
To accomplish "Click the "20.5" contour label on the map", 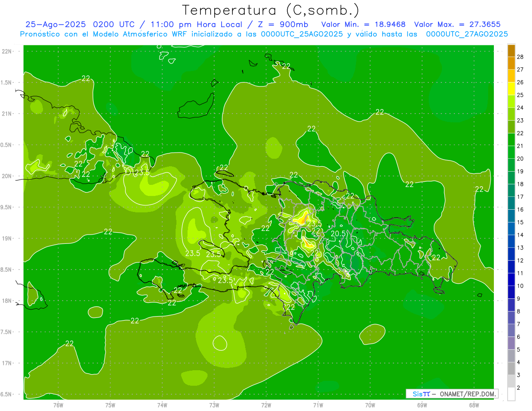I will pos(338,234).
